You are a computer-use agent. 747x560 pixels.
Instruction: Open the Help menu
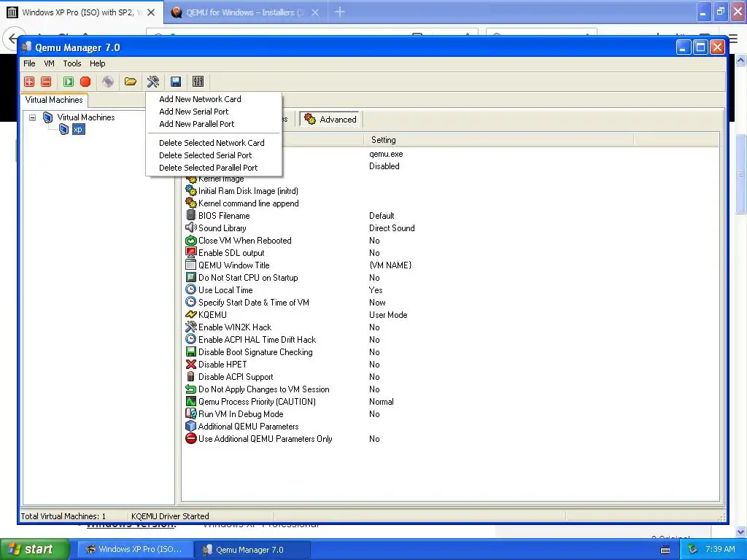click(97, 63)
